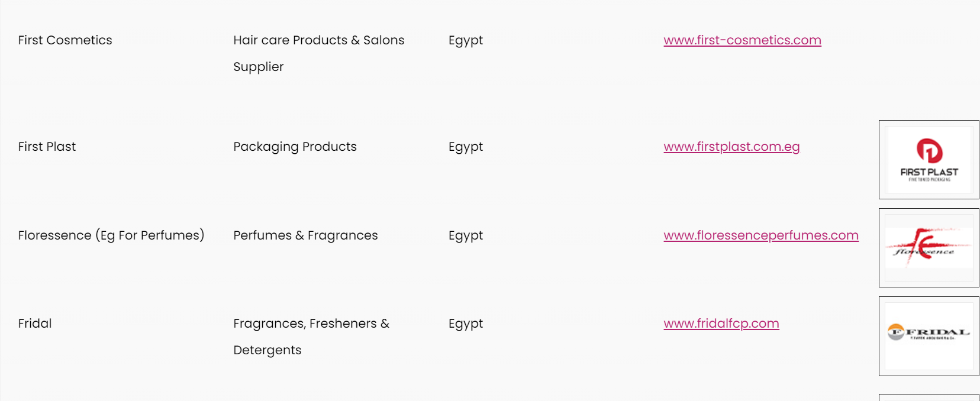Click Egypt in the First Cosmetics row
The height and width of the screenshot is (401, 980).
pyautogui.click(x=466, y=41)
